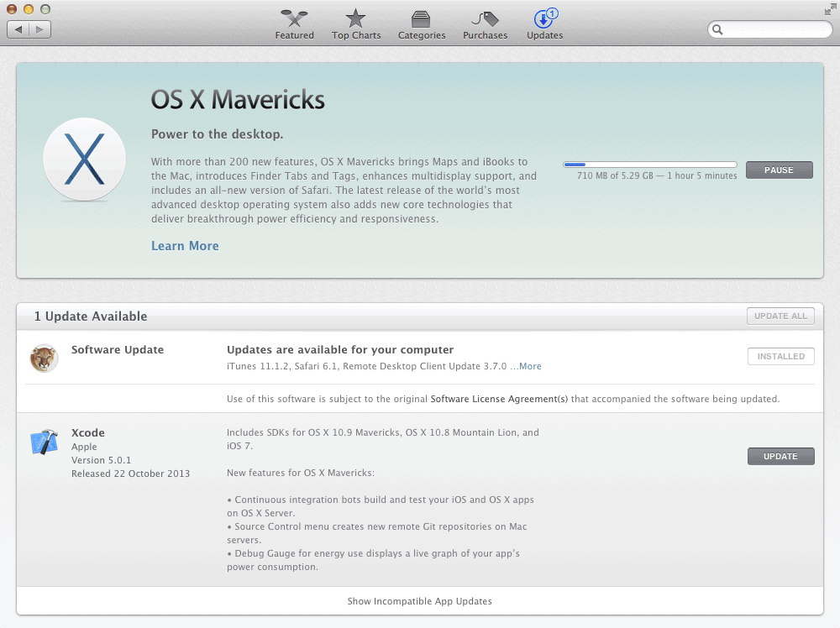Click the OS X Mavericks logo
840x628 pixels.
tap(84, 160)
